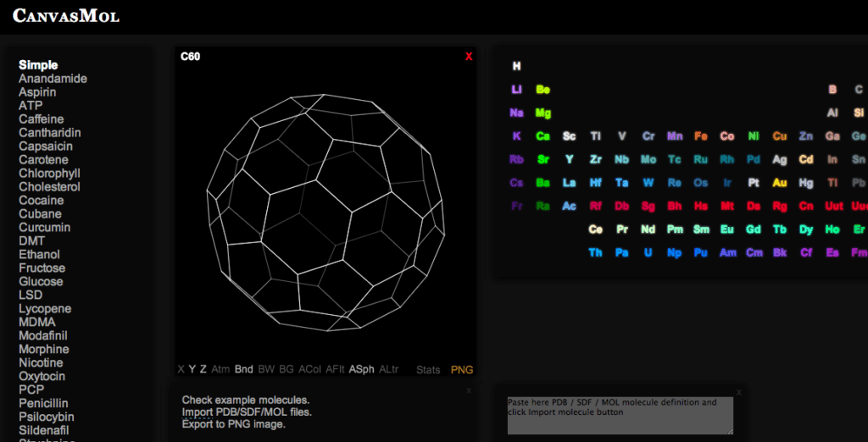868x442 pixels.
Task: Export the molecule via PNG link
Action: coord(462,370)
